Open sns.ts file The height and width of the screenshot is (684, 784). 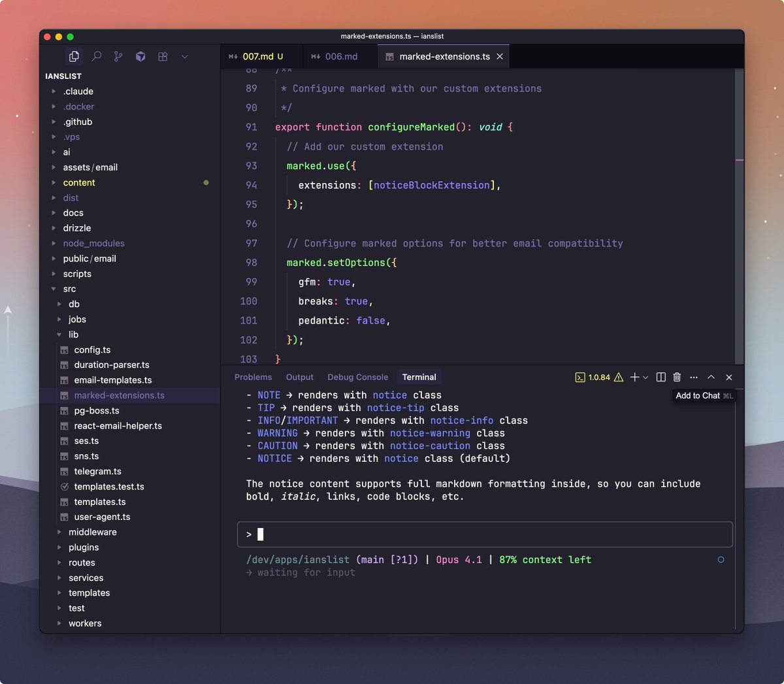[x=129, y=456]
